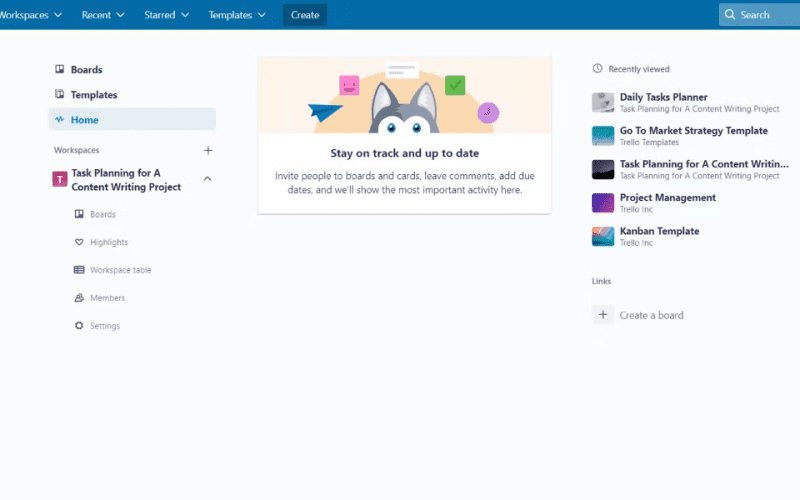
Task: Click the Go To Market Strategy Template title
Action: point(693,131)
